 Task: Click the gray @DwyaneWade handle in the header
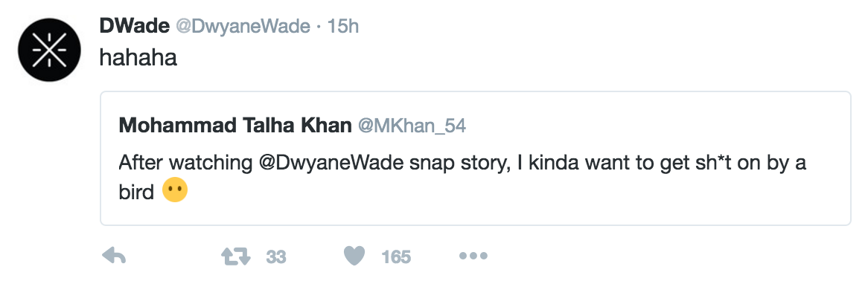[243, 26]
